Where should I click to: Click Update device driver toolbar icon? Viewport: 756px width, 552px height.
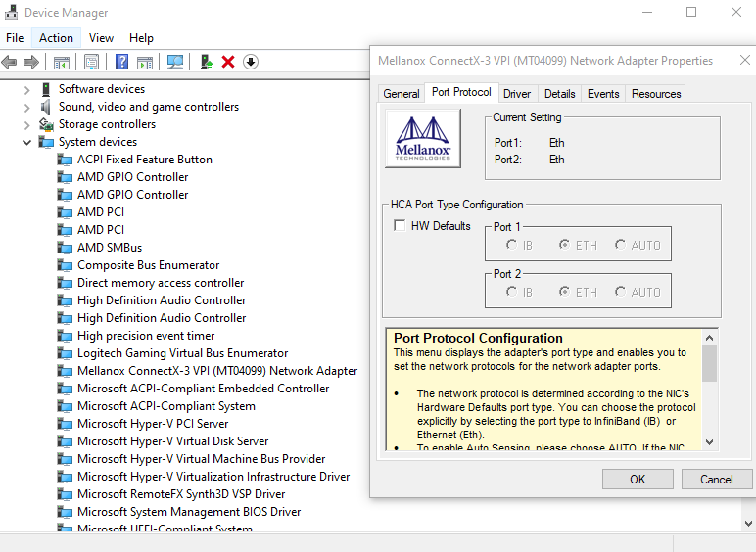click(x=207, y=62)
